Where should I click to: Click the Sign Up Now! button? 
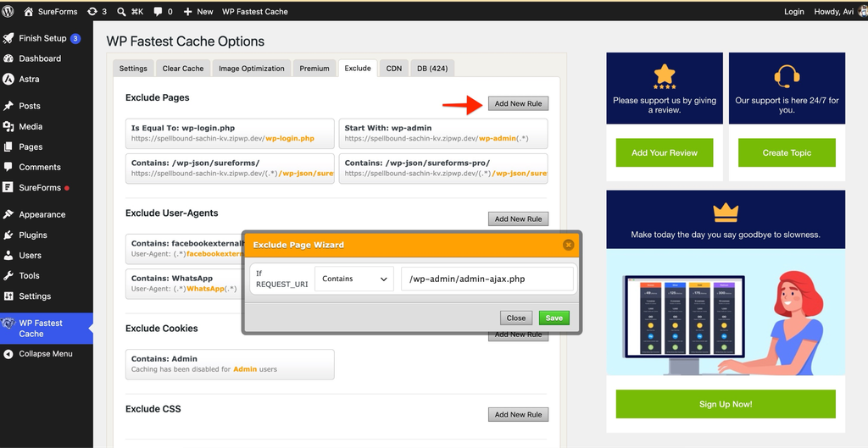pos(726,404)
